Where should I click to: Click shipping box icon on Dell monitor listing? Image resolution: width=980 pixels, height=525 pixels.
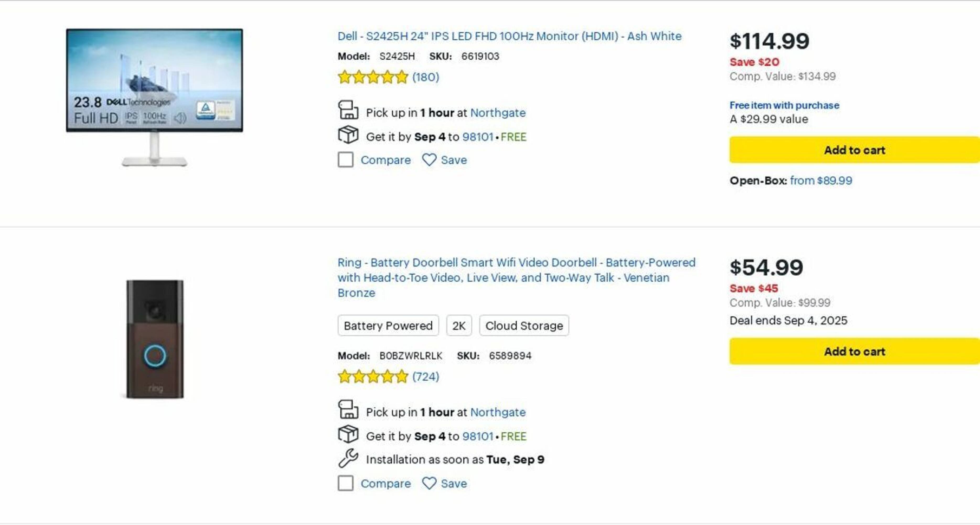pyautogui.click(x=348, y=135)
